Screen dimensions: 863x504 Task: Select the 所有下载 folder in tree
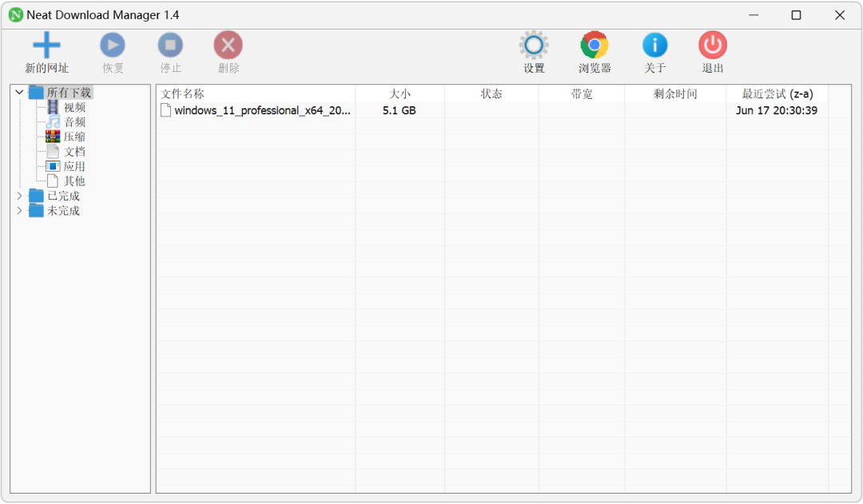(69, 93)
